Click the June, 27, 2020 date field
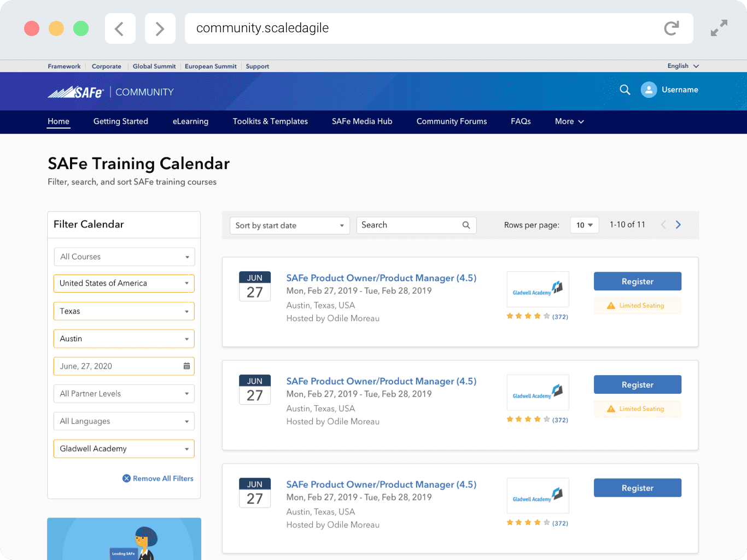The width and height of the screenshot is (747, 560). click(x=124, y=366)
